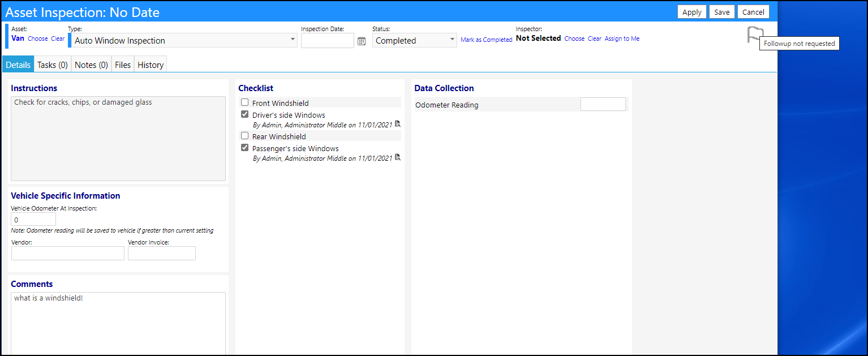Click Choose link for Inspector
The width and height of the screenshot is (868, 356).
(x=574, y=38)
